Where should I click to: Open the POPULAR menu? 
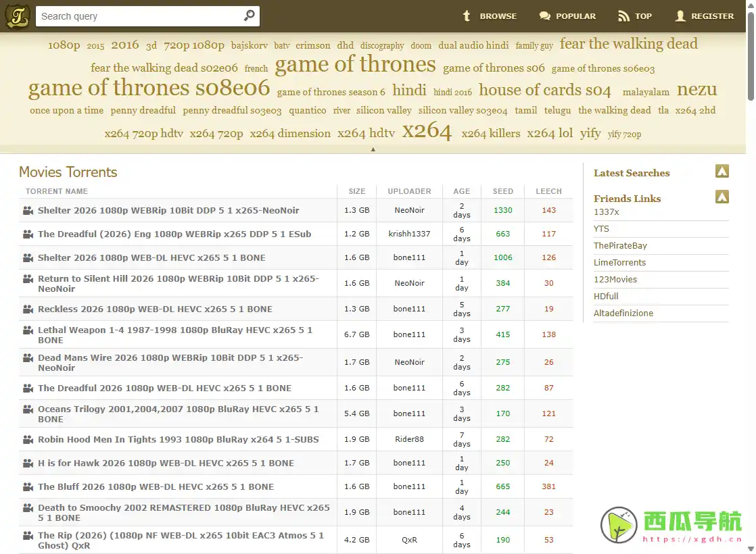coord(576,16)
